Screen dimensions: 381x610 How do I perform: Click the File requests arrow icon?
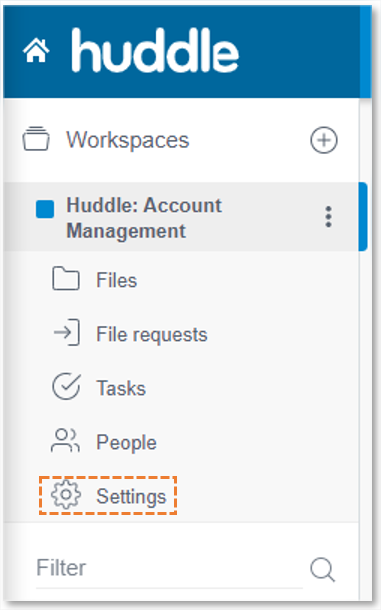[67, 332]
